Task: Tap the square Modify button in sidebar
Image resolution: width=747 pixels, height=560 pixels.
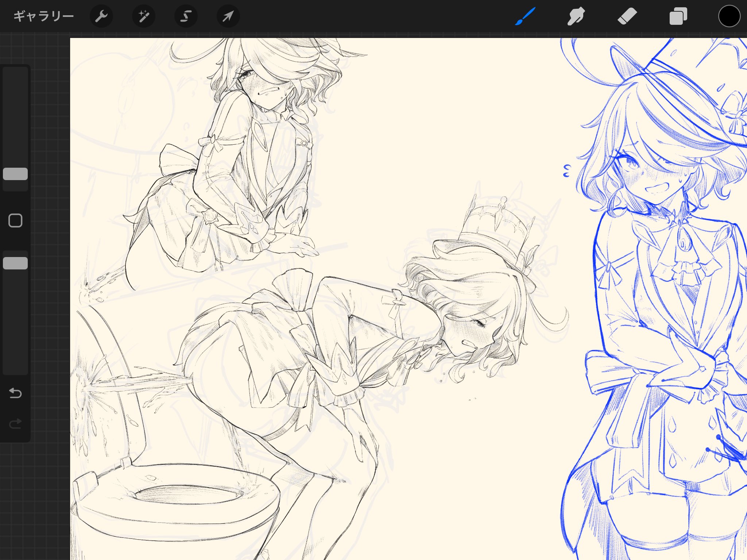Action: tap(15, 221)
